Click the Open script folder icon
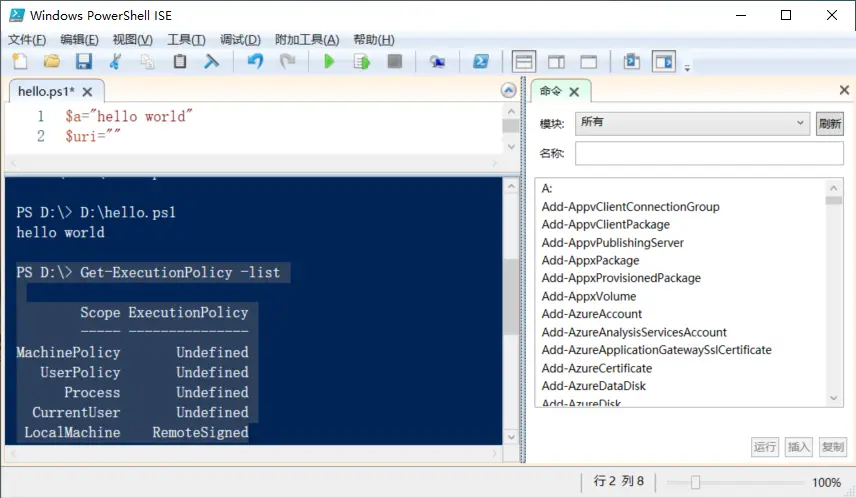The width and height of the screenshot is (856, 498). point(52,62)
